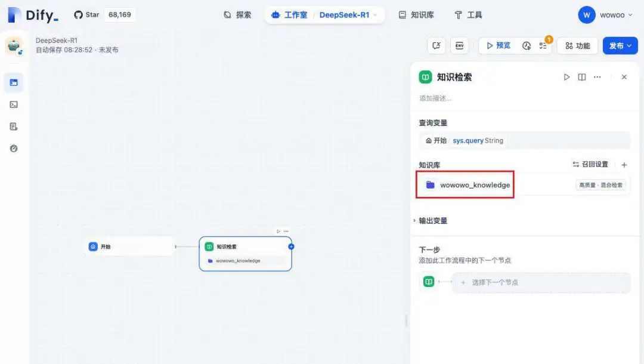Open the canvas node's three-dot menu
The height and width of the screenshot is (364, 644).
pos(286,232)
